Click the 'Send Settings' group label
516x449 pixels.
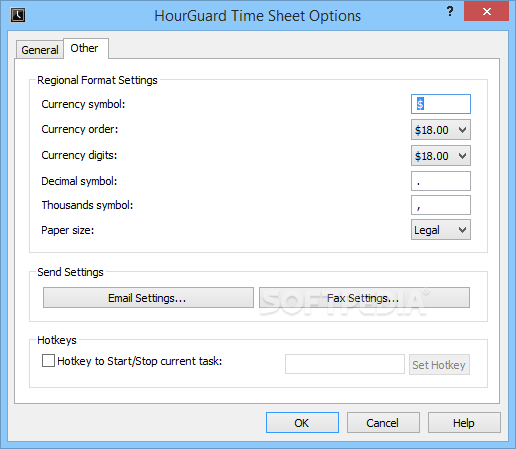70,272
